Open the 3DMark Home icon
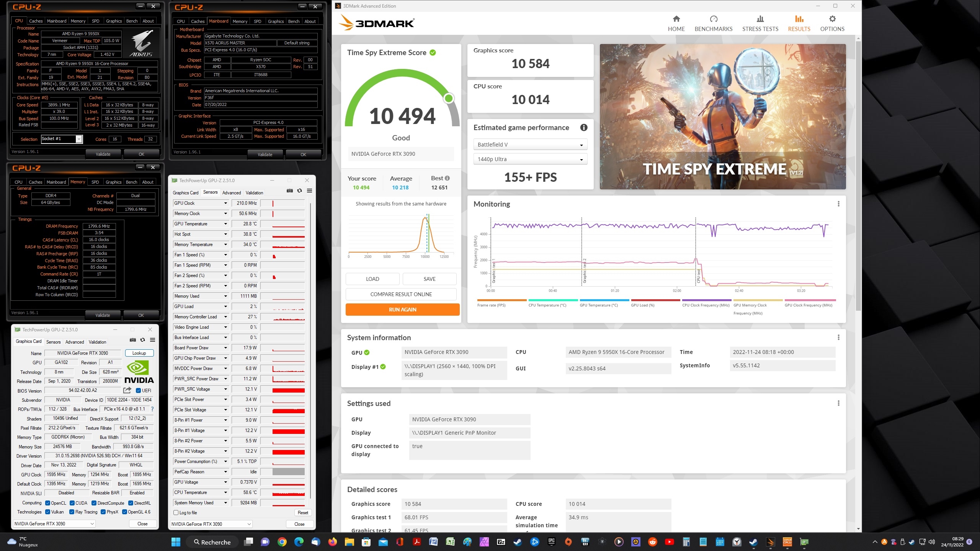This screenshot has width=980, height=551. click(x=676, y=19)
